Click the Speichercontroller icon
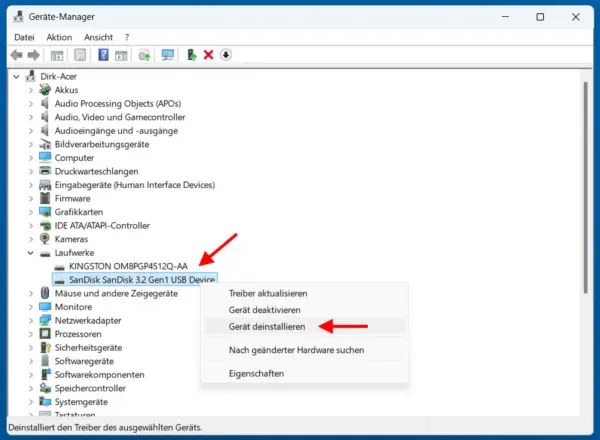The image size is (600, 440). click(x=45, y=388)
